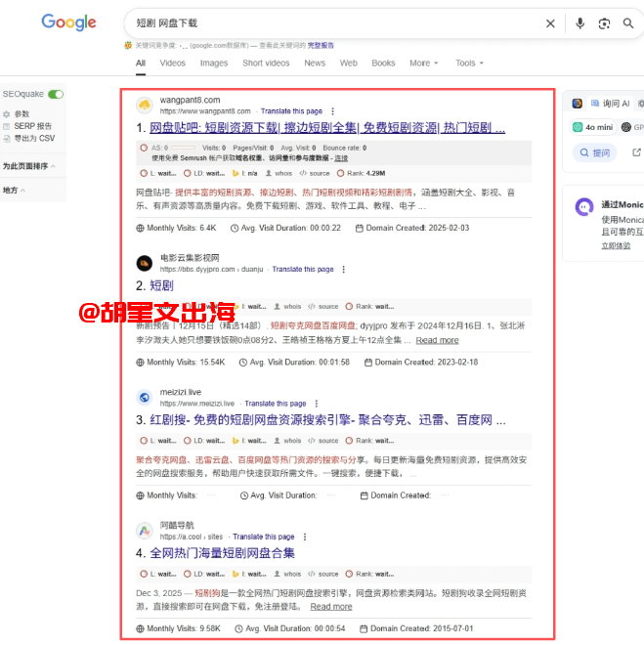Click Read more in result 4
Image resolution: width=644 pixels, height=645 pixels.
pos(331,607)
